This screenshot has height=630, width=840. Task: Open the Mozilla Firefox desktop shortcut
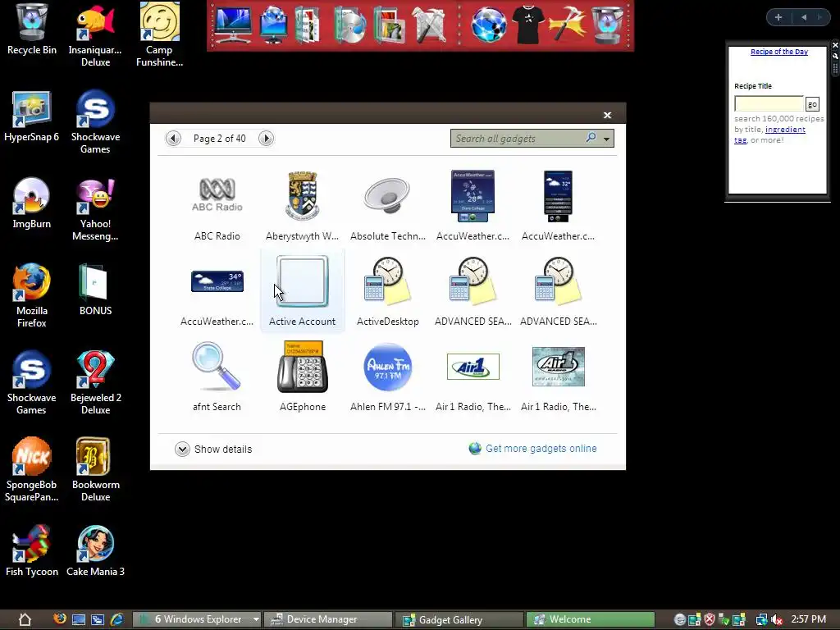(32, 295)
